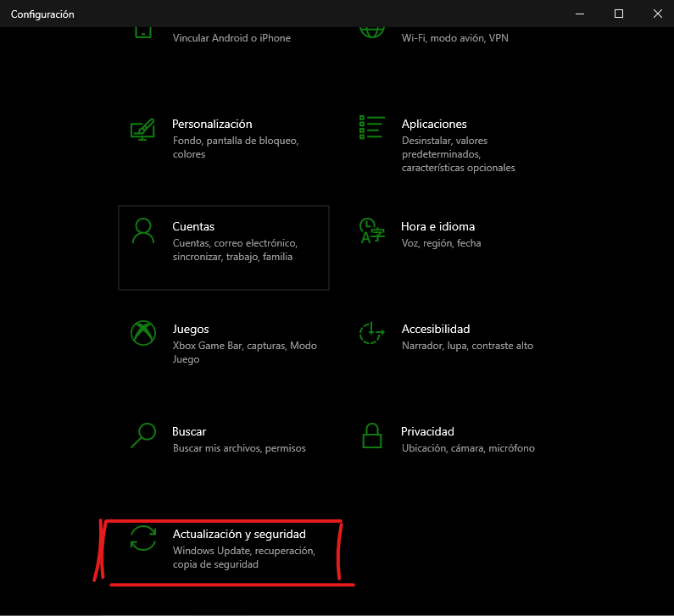Select the Cuentas person silhouette icon

click(x=142, y=230)
